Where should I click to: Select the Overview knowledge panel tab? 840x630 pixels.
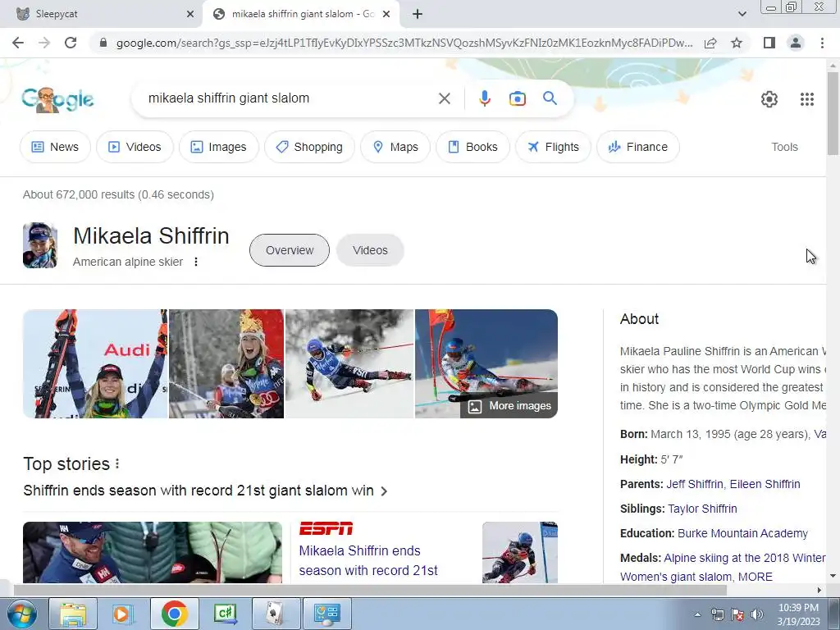(290, 250)
